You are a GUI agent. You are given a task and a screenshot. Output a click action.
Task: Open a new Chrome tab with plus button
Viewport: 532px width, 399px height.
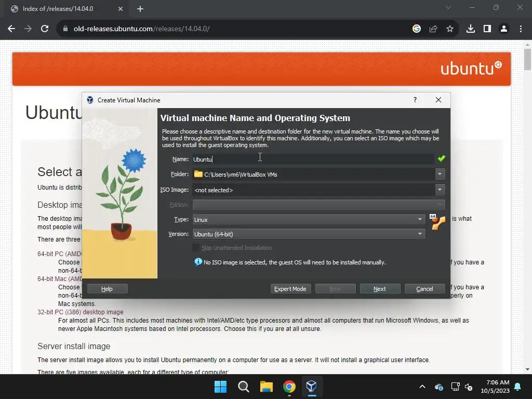pyautogui.click(x=140, y=9)
